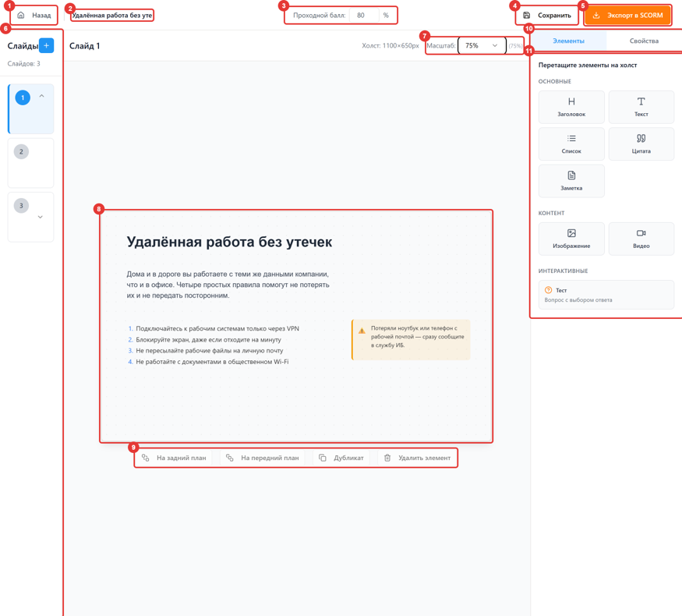Viewport: 682px width, 616px height.
Task: Select the slide heading 'Удалённая работа без утечек'
Action: 229,242
